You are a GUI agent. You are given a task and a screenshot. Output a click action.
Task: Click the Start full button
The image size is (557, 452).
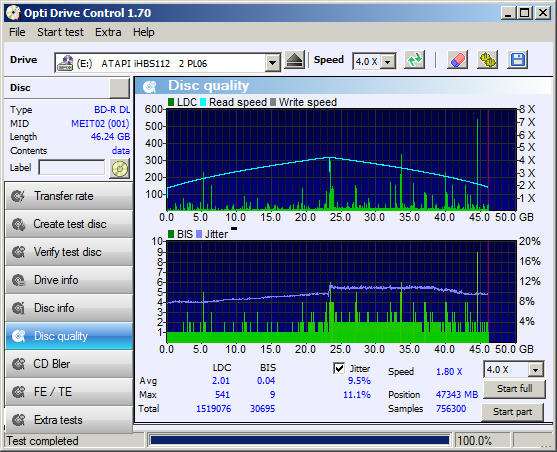(x=514, y=389)
